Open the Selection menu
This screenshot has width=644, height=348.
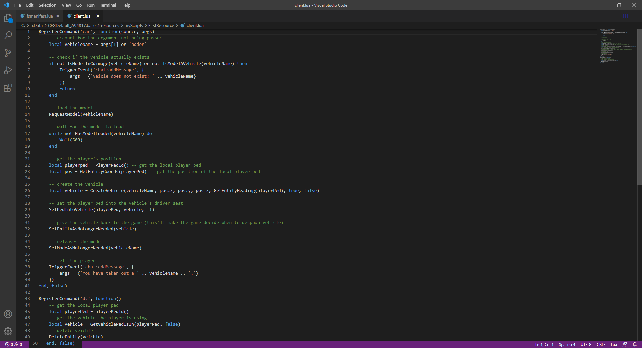pos(47,5)
